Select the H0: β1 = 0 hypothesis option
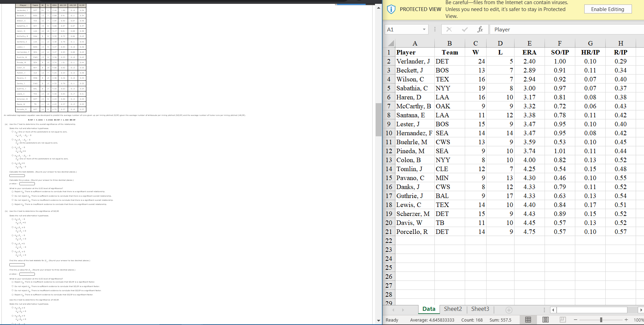The width and height of the screenshot is (644, 325). (x=12, y=219)
